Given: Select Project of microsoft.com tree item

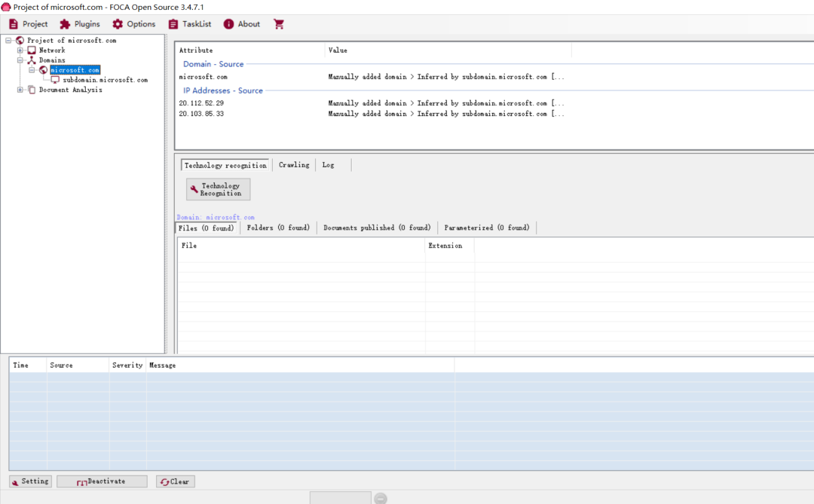Looking at the screenshot, I should tap(72, 41).
